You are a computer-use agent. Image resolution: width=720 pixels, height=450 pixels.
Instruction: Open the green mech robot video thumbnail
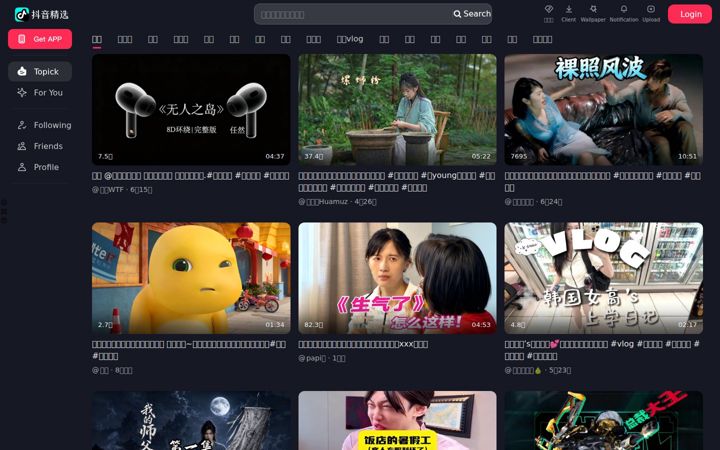point(603,420)
